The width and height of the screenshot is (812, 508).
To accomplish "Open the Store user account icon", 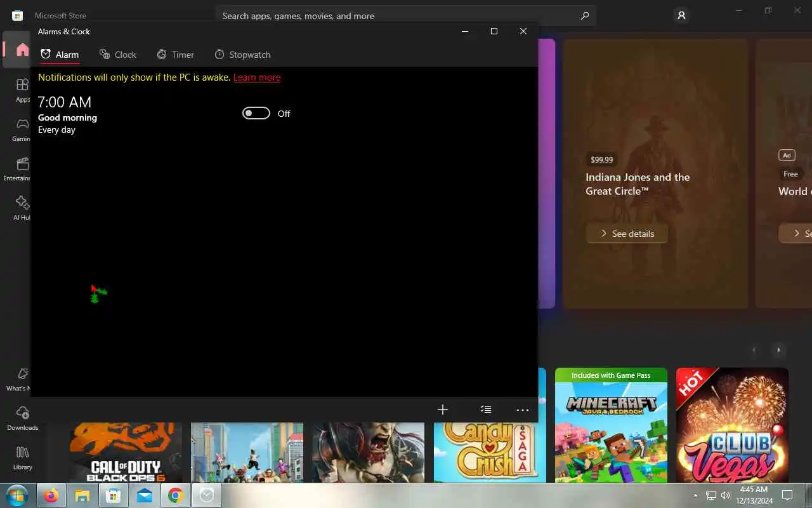I will click(x=682, y=15).
